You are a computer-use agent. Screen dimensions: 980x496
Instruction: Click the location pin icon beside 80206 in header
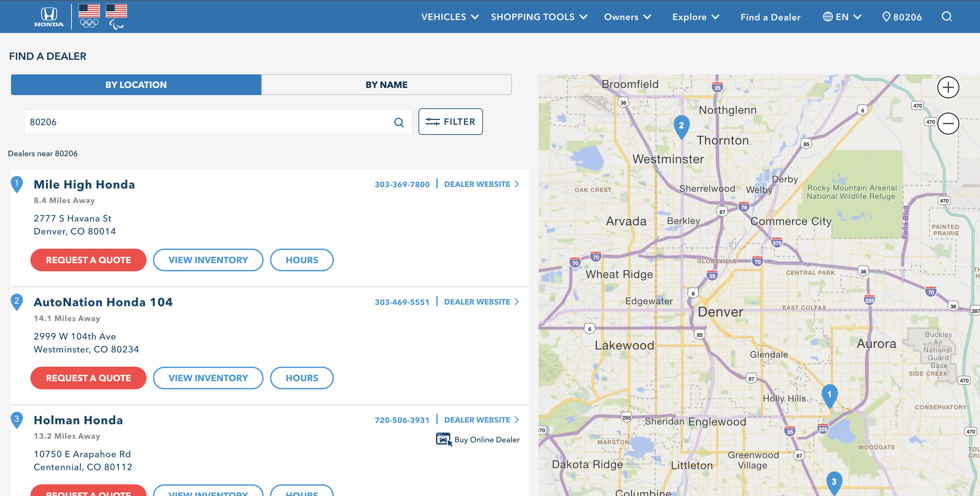[886, 17]
